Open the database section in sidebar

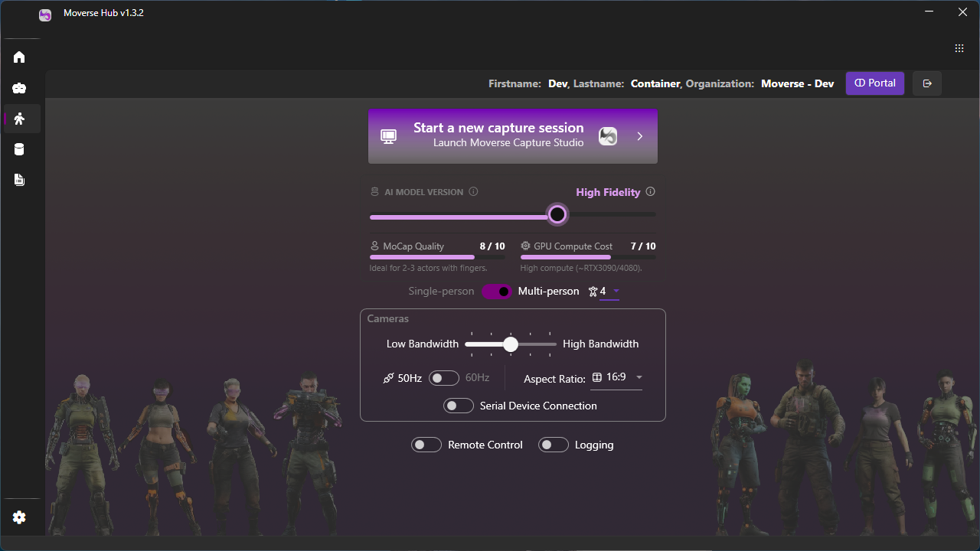(x=19, y=149)
